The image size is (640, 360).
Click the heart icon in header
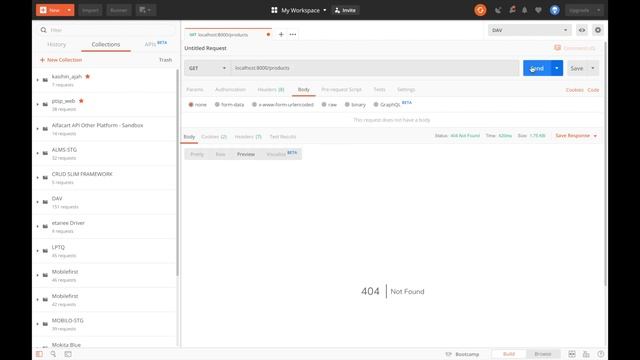538,10
